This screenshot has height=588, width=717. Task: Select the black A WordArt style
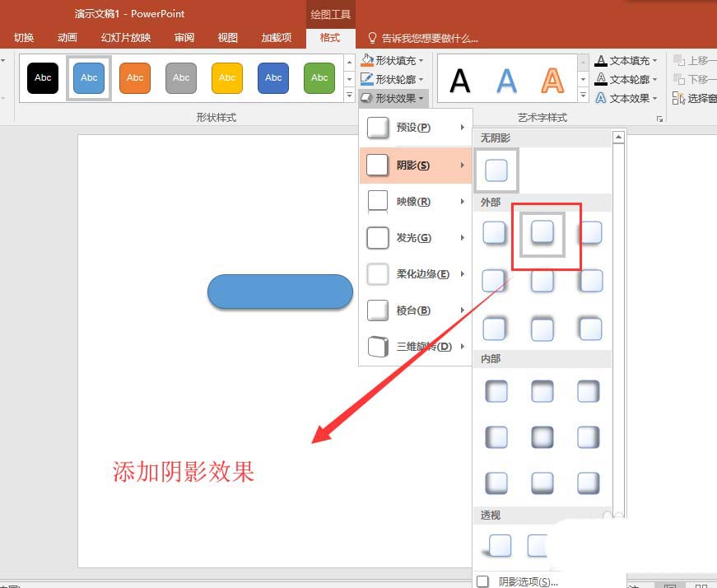pyautogui.click(x=460, y=81)
